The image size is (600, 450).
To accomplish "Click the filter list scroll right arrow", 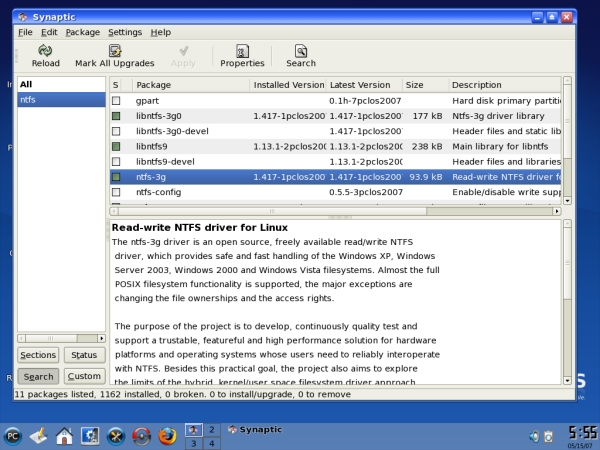I will tap(101, 338).
